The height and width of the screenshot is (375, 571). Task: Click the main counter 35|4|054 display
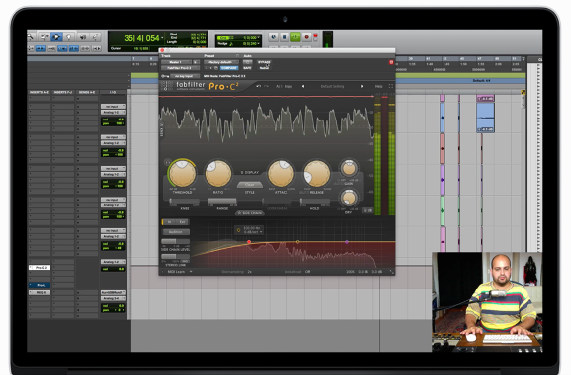tap(142, 38)
